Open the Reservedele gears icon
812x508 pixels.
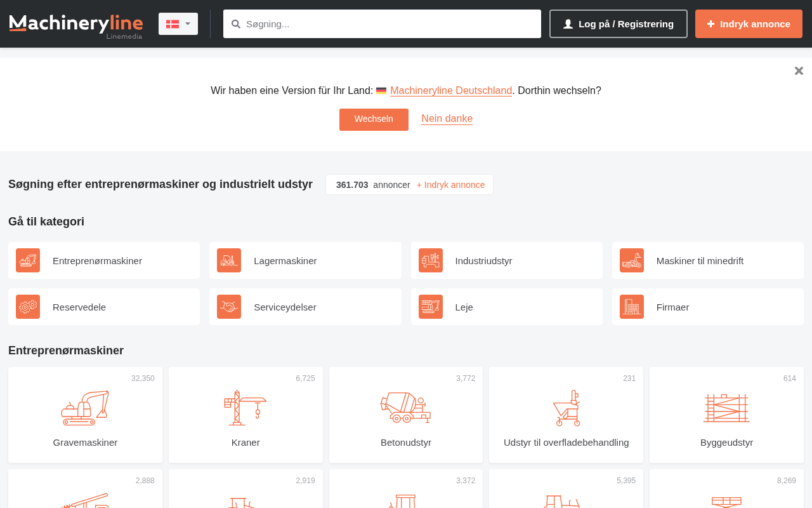[28, 307]
